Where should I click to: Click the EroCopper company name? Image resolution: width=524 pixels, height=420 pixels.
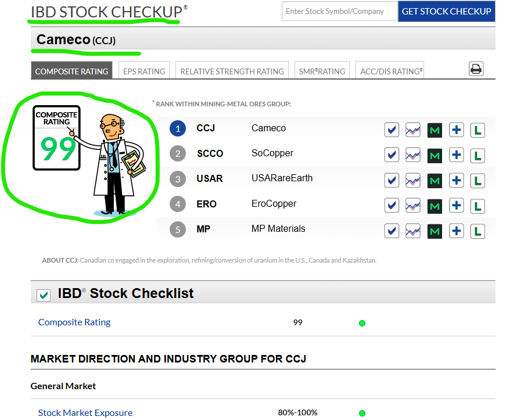click(x=274, y=203)
